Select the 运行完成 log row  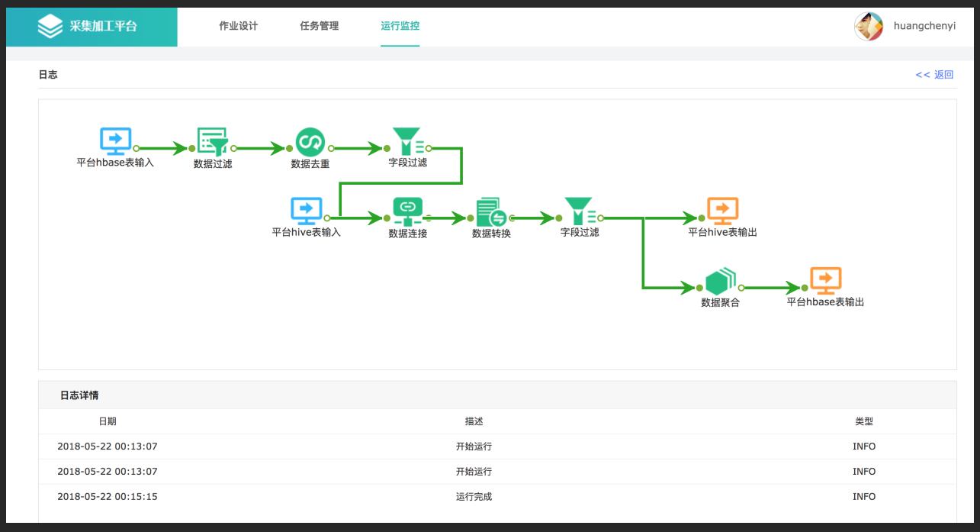coord(474,497)
